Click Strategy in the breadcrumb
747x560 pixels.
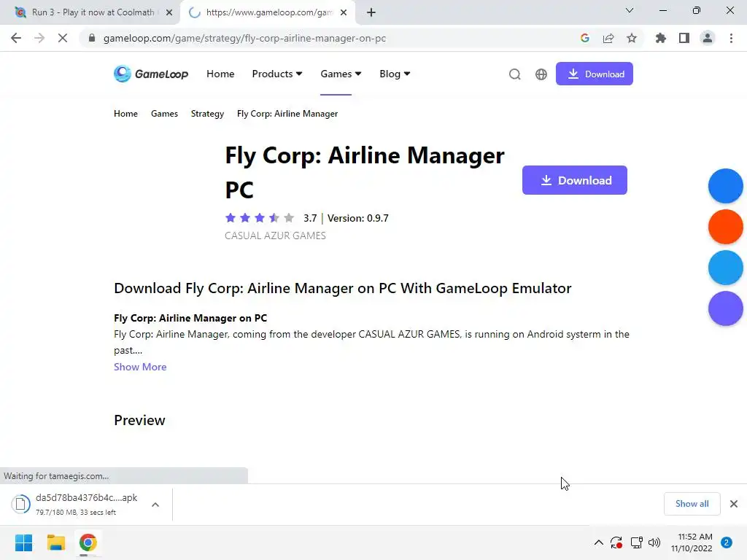point(207,114)
